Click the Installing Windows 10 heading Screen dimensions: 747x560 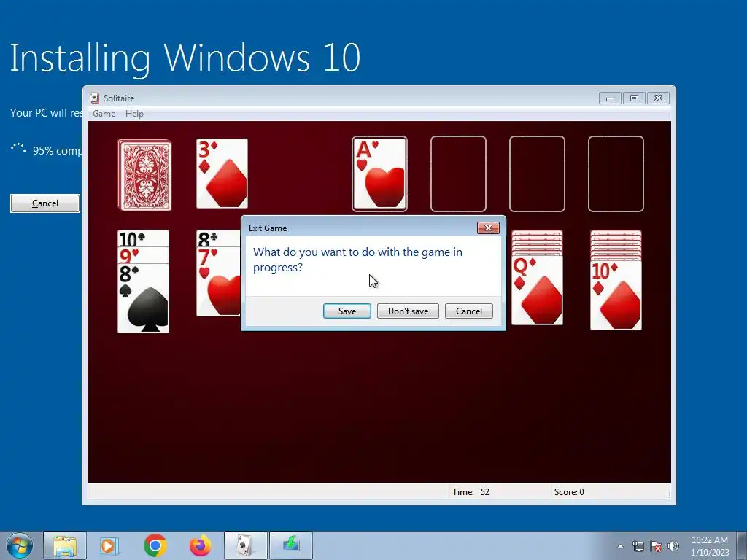[185, 58]
